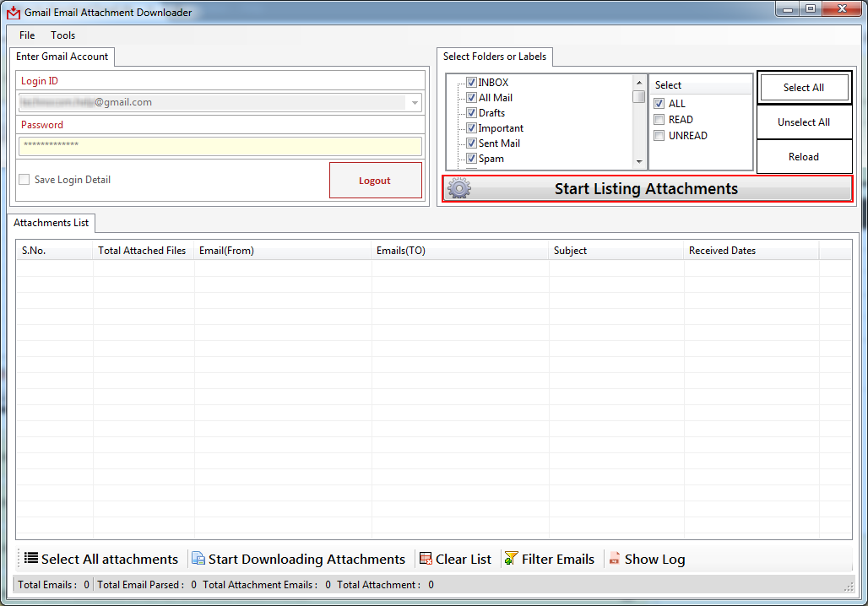Click the Gmail downloader icon in title bar
The image size is (868, 606).
click(x=14, y=12)
